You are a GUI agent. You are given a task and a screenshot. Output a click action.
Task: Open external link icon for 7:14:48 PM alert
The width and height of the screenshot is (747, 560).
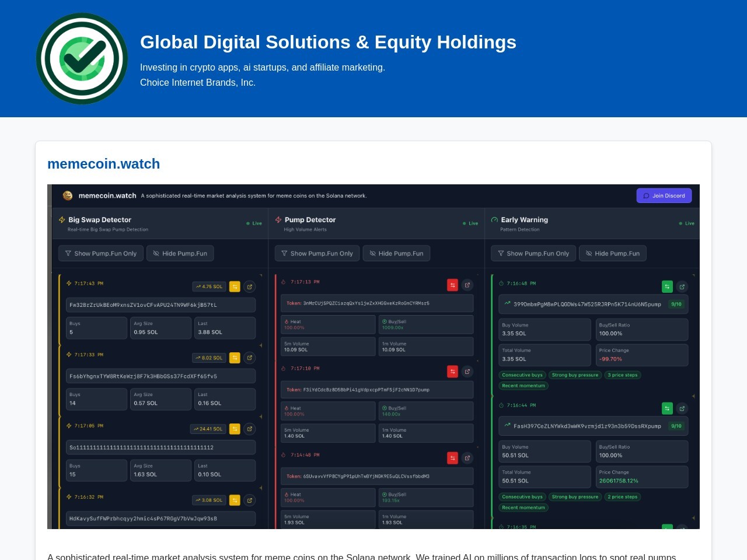467,458
